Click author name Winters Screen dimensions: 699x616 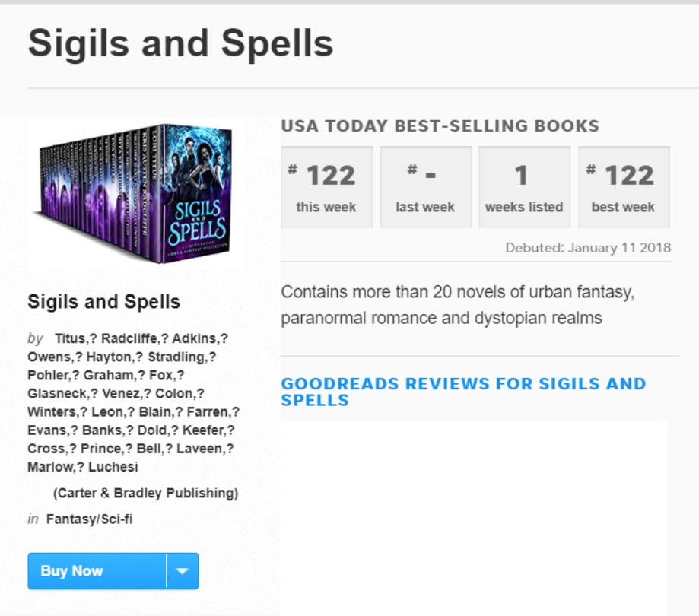click(x=52, y=411)
